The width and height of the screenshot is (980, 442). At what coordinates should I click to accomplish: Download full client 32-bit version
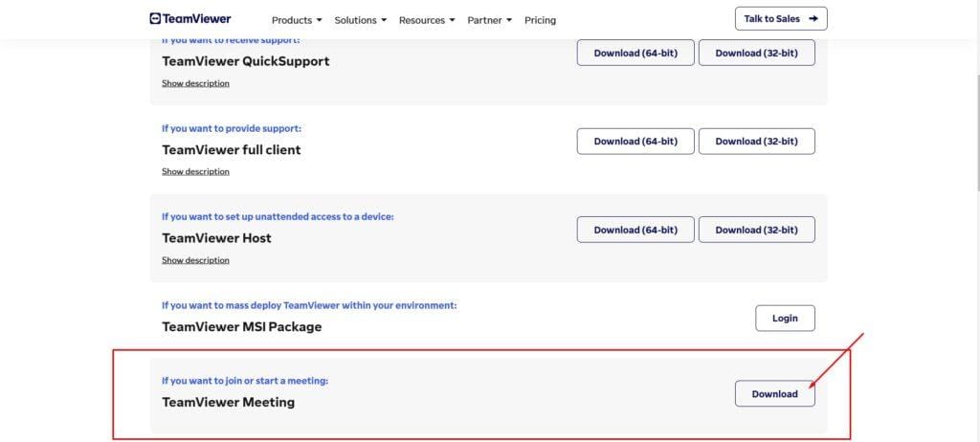point(756,141)
